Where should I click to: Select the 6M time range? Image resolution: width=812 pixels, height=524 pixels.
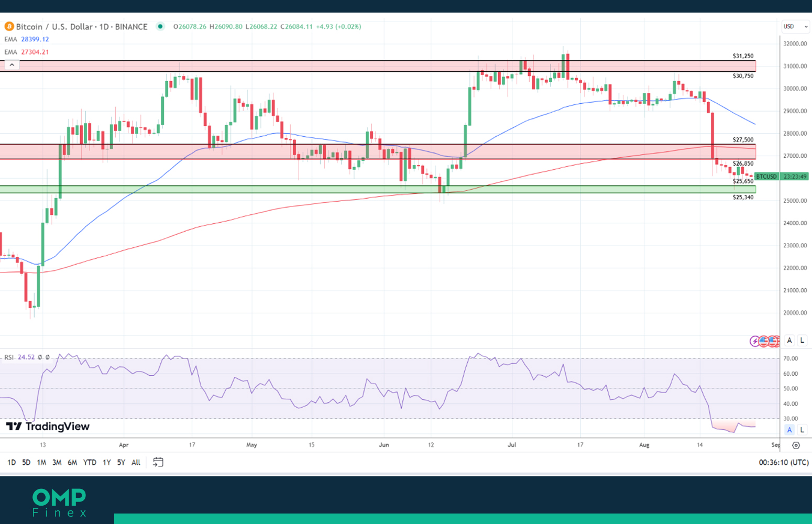click(x=72, y=462)
